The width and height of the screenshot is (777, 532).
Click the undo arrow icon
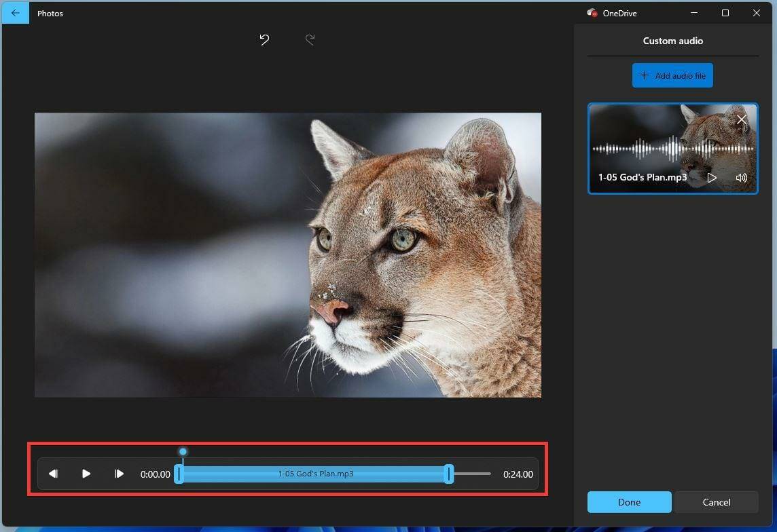(x=264, y=39)
